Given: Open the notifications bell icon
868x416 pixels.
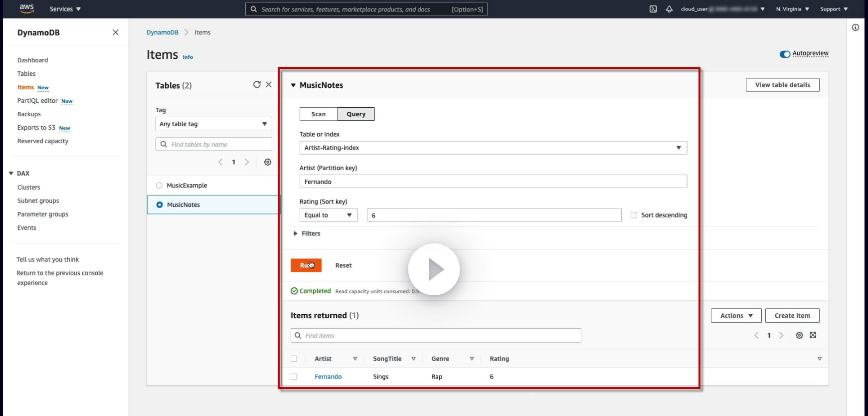Looking at the screenshot, I should [669, 9].
